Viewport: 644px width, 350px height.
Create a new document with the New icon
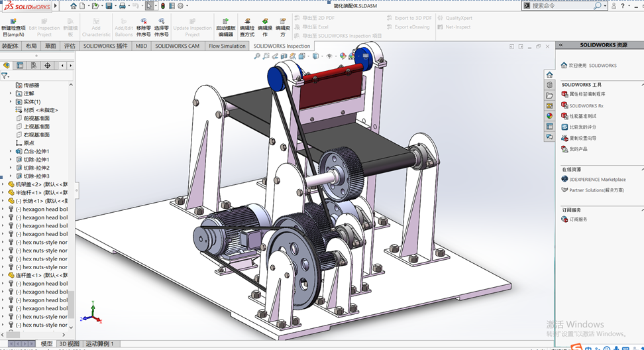click(x=83, y=6)
